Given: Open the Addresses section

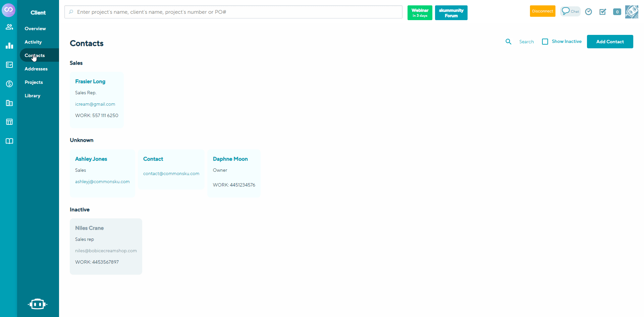Looking at the screenshot, I should (36, 69).
